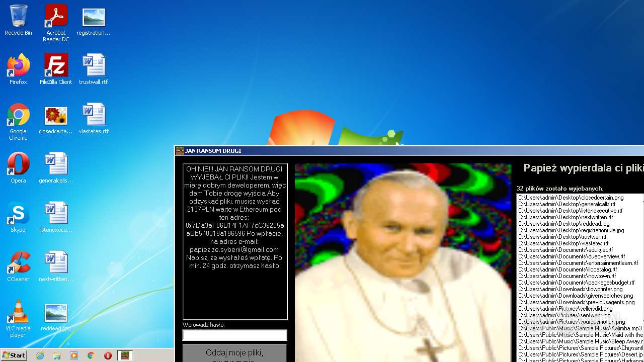Select Kalimba.mp3 list entry

tap(580, 328)
